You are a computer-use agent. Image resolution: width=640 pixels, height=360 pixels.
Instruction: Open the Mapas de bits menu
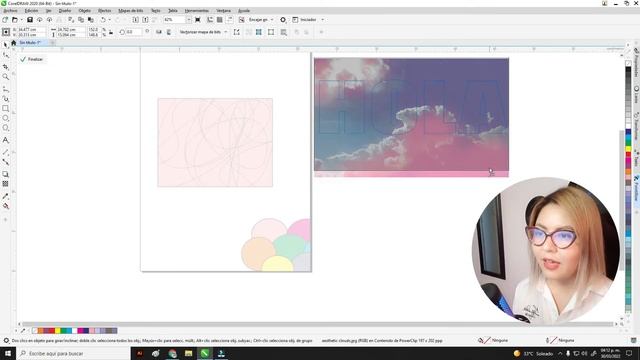tap(131, 11)
